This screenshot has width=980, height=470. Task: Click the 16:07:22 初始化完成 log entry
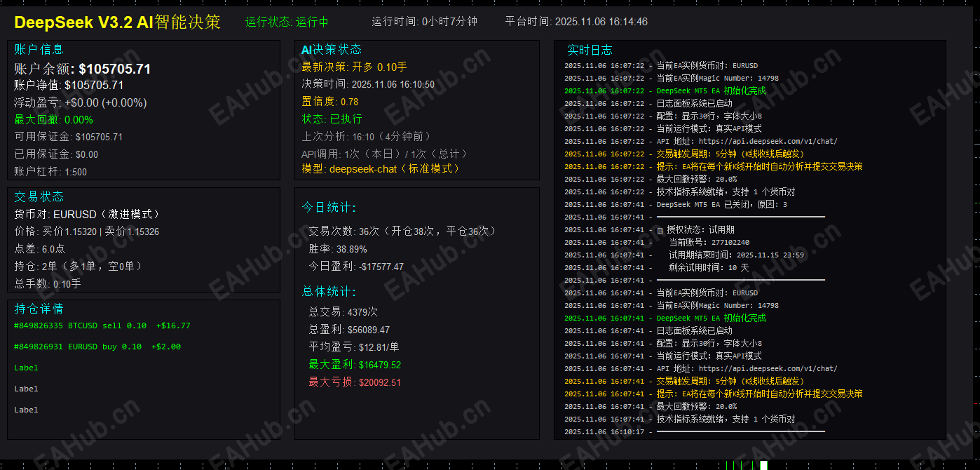coord(665,91)
